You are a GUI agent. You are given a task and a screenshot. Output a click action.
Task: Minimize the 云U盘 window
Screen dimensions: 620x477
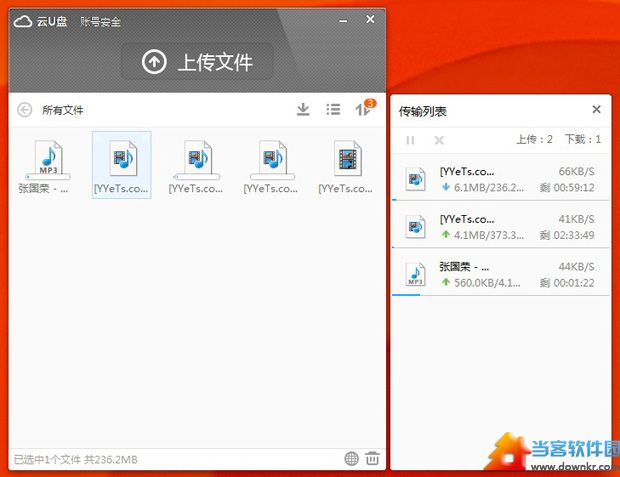(x=343, y=21)
